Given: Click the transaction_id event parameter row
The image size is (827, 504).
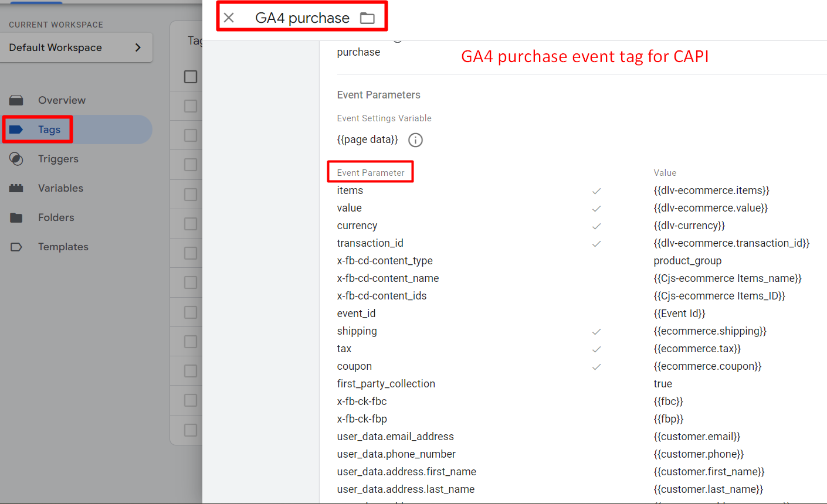Looking at the screenshot, I should tap(370, 243).
